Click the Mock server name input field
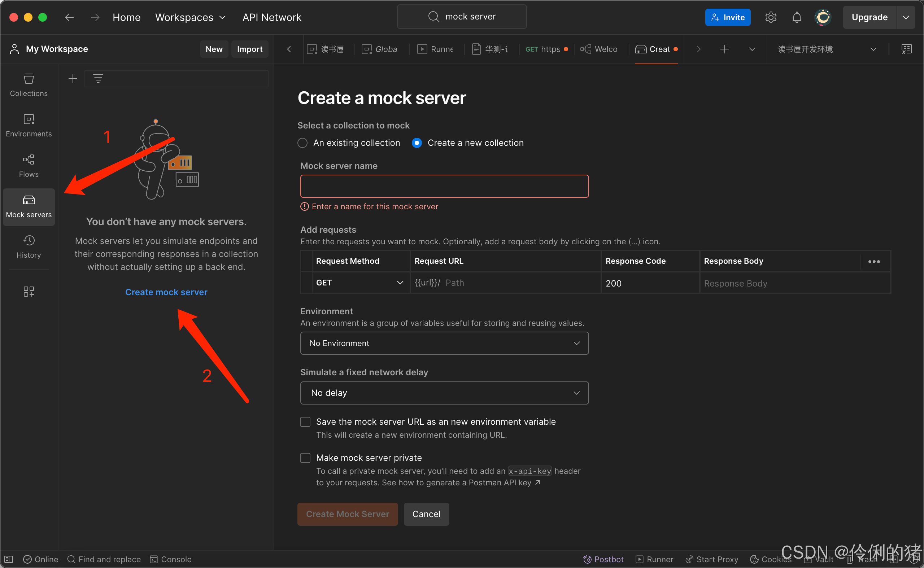The height and width of the screenshot is (568, 924). click(444, 186)
